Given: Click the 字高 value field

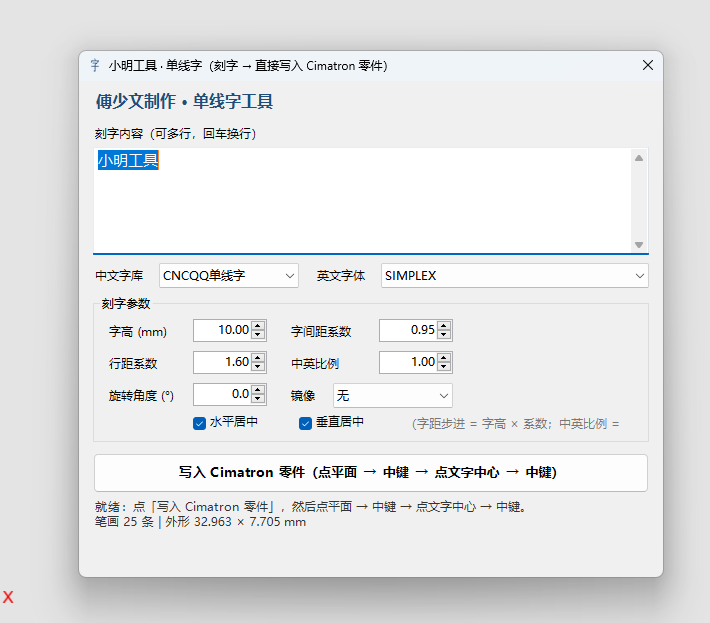Looking at the screenshot, I should (x=222, y=330).
